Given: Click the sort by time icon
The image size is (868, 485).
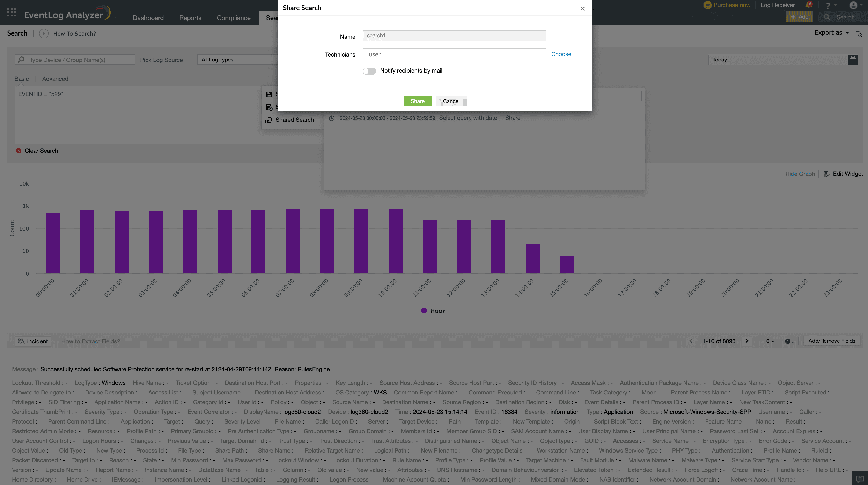Looking at the screenshot, I should coord(789,341).
